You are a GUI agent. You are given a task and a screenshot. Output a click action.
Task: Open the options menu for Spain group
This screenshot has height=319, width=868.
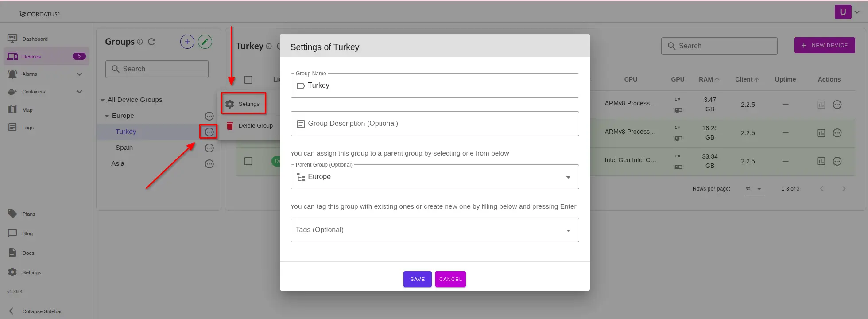pos(209,148)
